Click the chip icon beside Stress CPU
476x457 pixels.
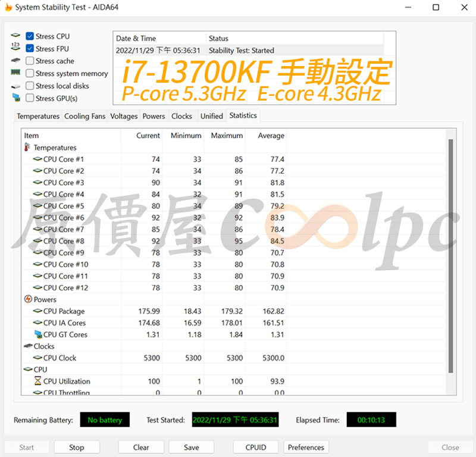tap(15, 35)
